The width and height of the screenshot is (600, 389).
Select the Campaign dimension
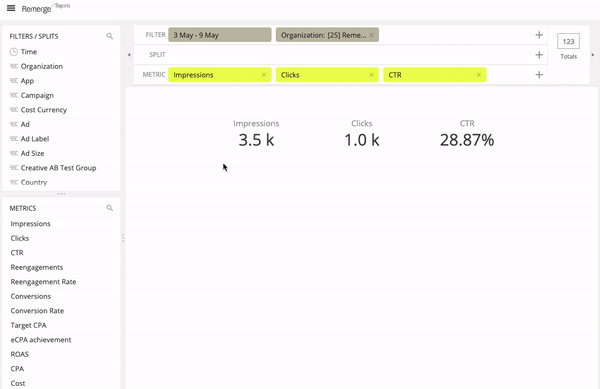[37, 95]
